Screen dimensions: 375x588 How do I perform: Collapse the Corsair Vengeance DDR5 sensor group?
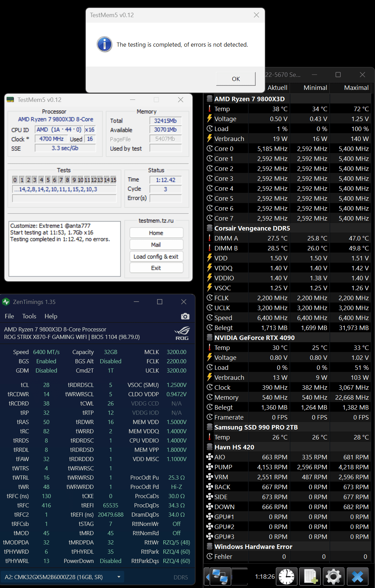(210, 228)
